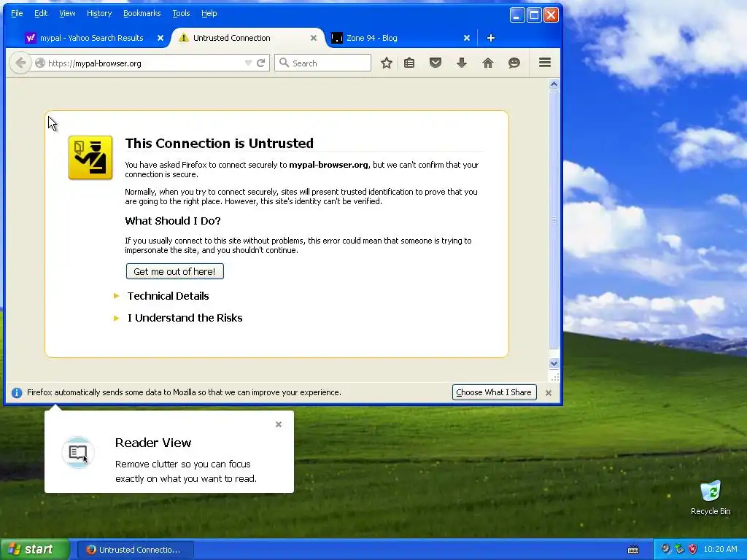
Task: Close the Untrusted Connection tab
Action: 314,38
